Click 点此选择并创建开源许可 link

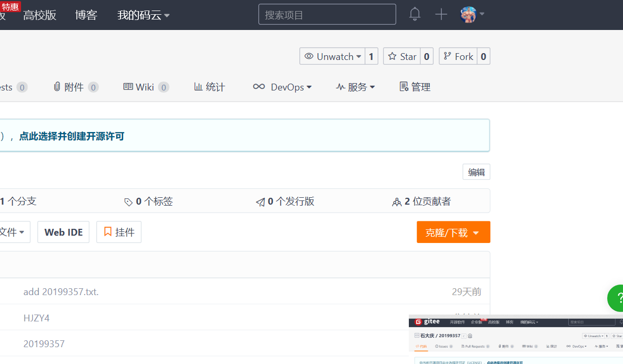point(72,136)
